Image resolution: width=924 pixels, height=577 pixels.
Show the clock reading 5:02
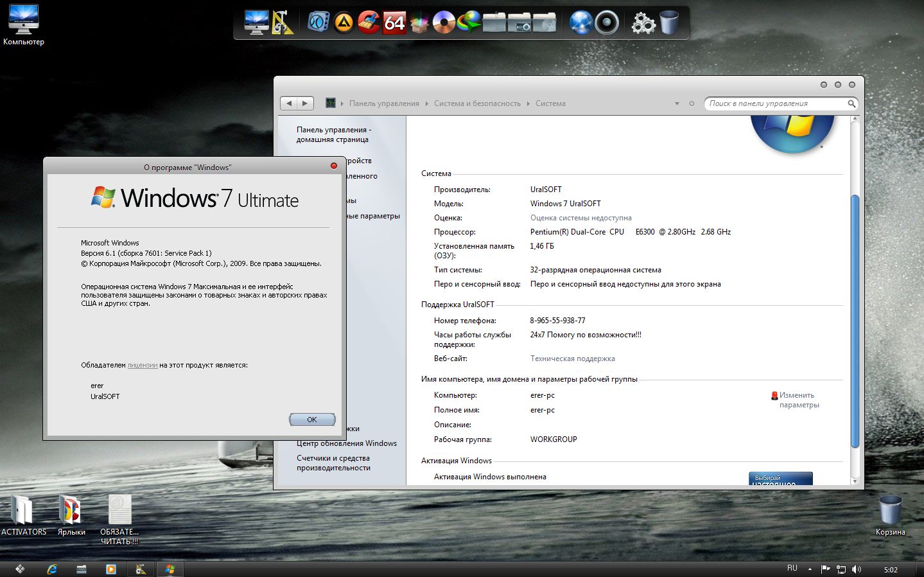[x=891, y=570]
